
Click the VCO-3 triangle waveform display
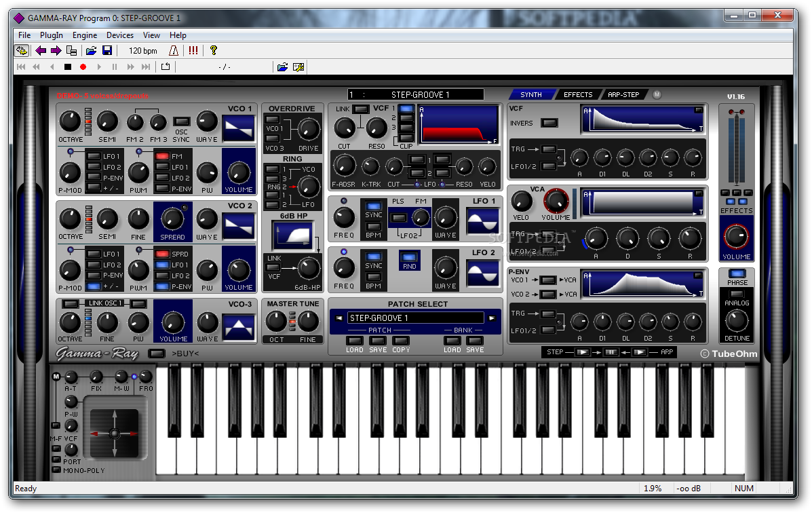tap(238, 327)
